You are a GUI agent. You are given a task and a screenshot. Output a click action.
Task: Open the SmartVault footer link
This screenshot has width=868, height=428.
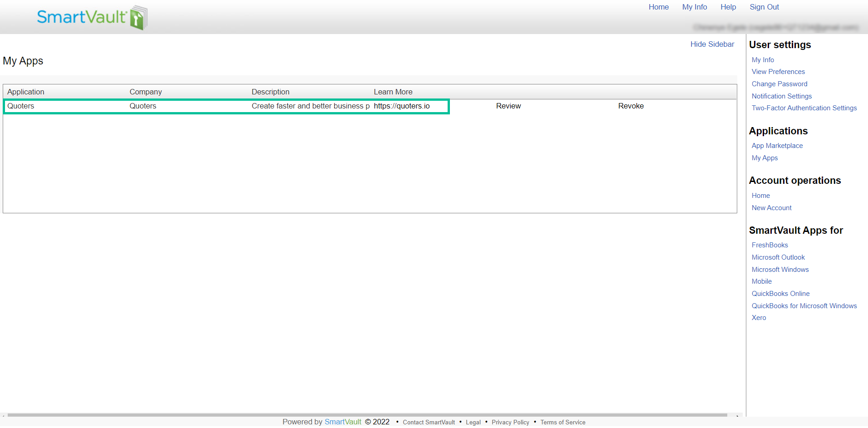click(343, 422)
